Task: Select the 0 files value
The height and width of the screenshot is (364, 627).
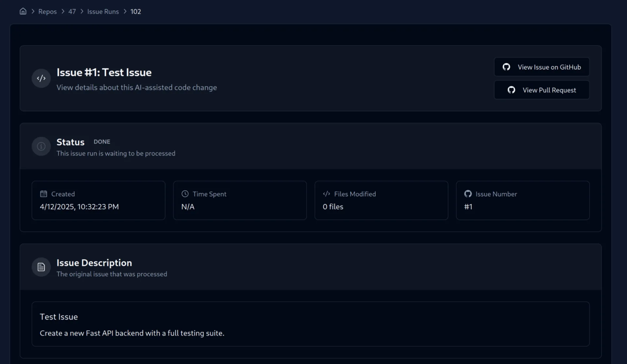Action: tap(333, 207)
